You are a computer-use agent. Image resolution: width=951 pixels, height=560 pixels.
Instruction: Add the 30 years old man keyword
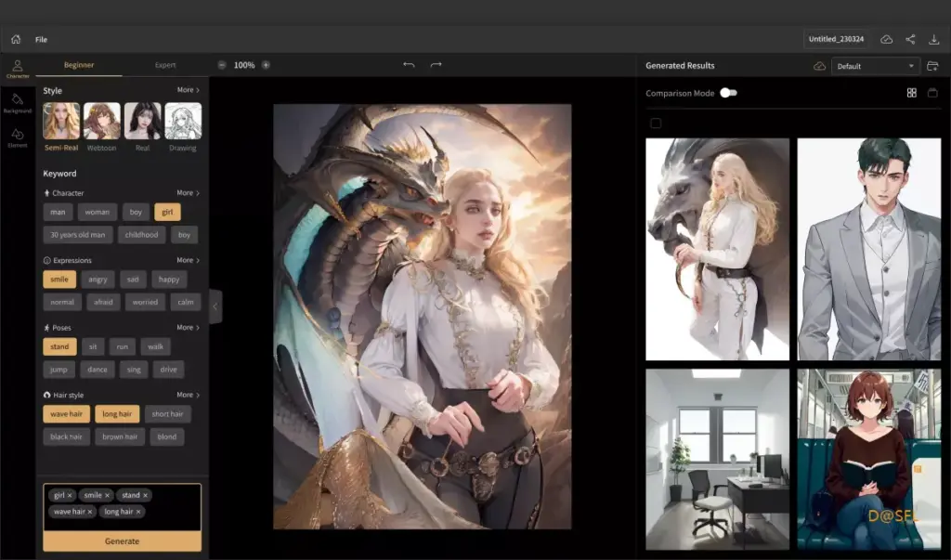pos(78,235)
